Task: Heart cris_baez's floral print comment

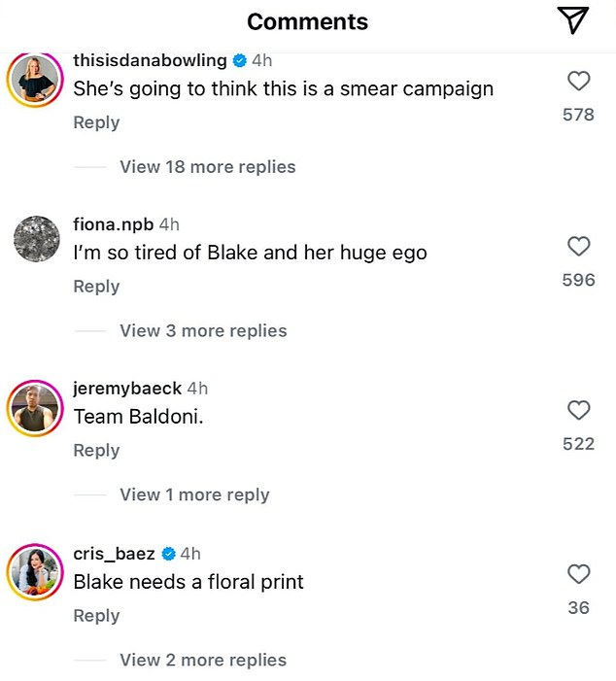Action: (579, 574)
